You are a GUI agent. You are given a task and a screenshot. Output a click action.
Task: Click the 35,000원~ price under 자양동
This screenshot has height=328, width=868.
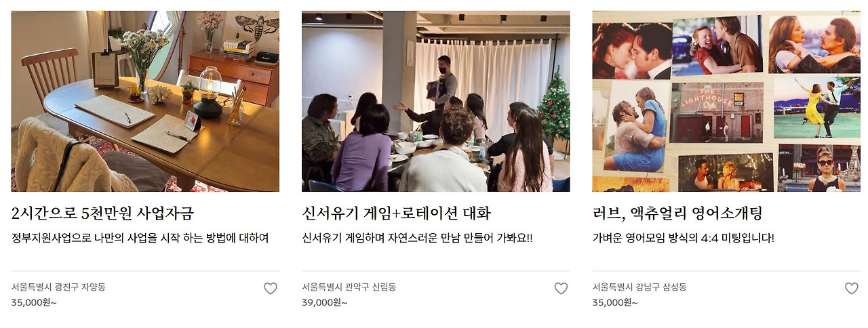coord(34,302)
